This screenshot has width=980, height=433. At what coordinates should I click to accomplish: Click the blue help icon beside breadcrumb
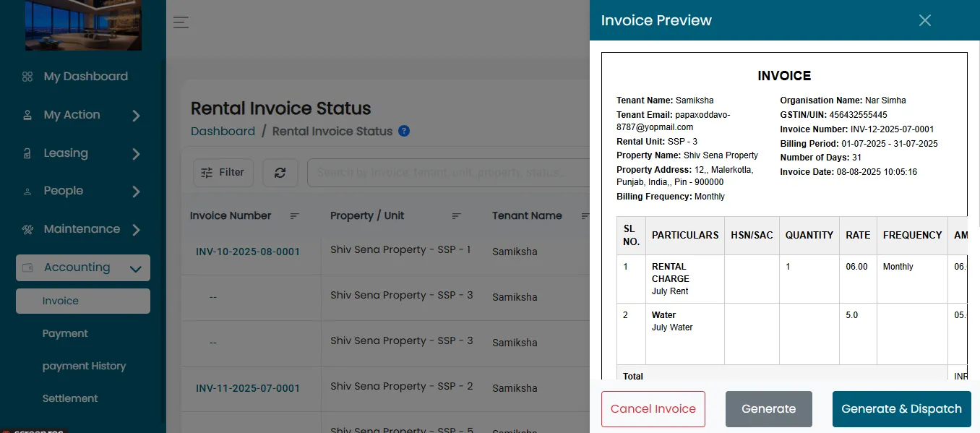(x=404, y=131)
